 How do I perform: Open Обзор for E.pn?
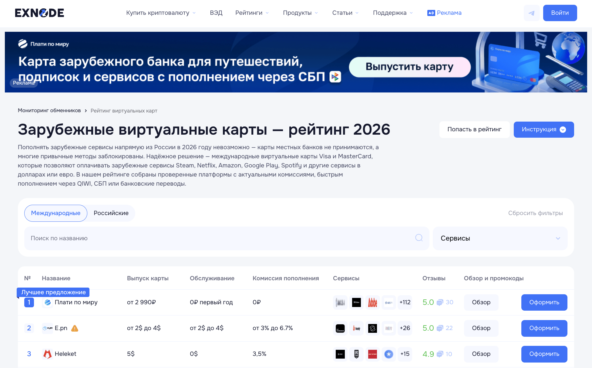[481, 328]
